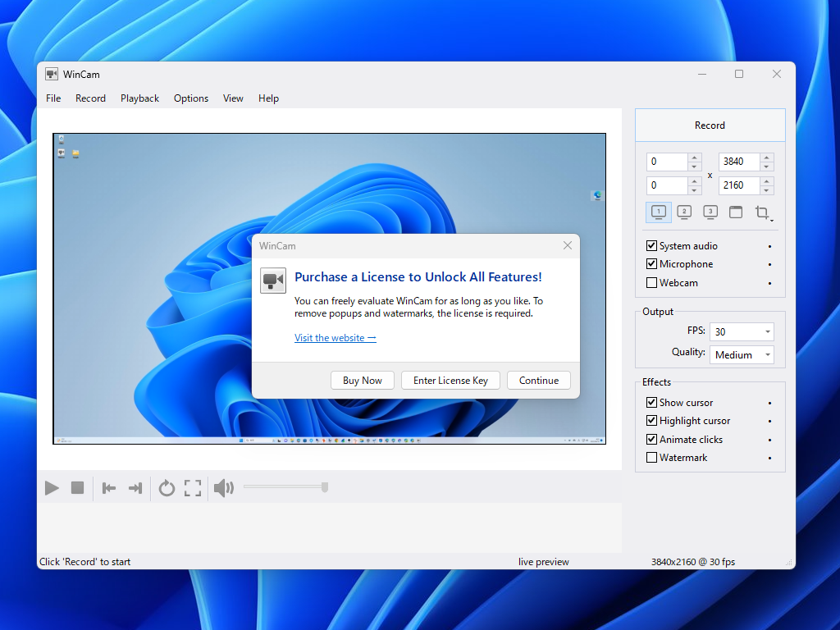Switch capture to monitor 3
The image size is (840, 630).
tap(710, 212)
